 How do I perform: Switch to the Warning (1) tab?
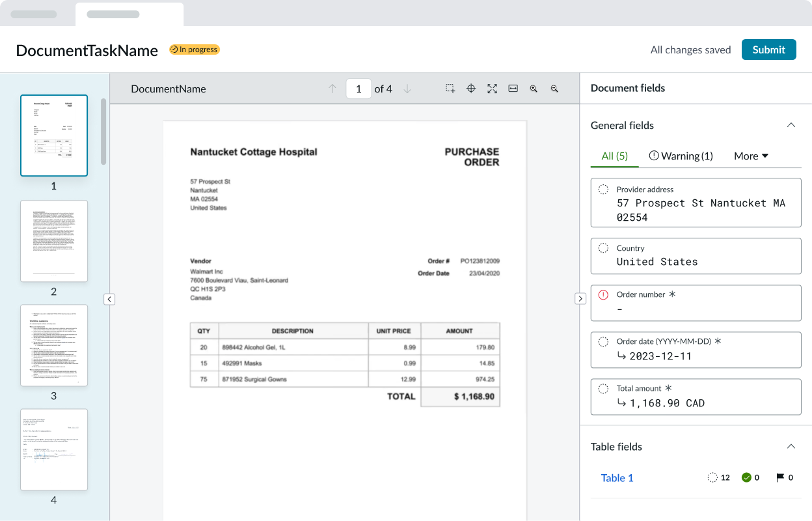coord(681,156)
